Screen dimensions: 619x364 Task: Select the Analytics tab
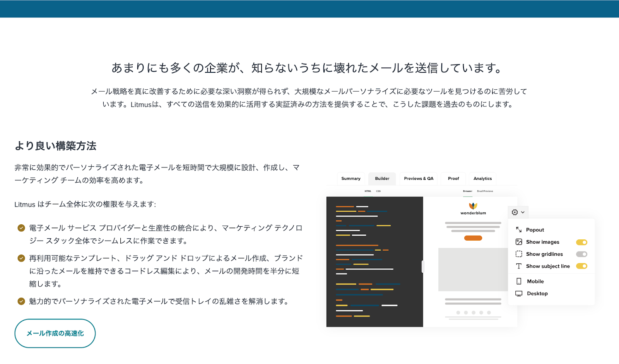tap(482, 179)
